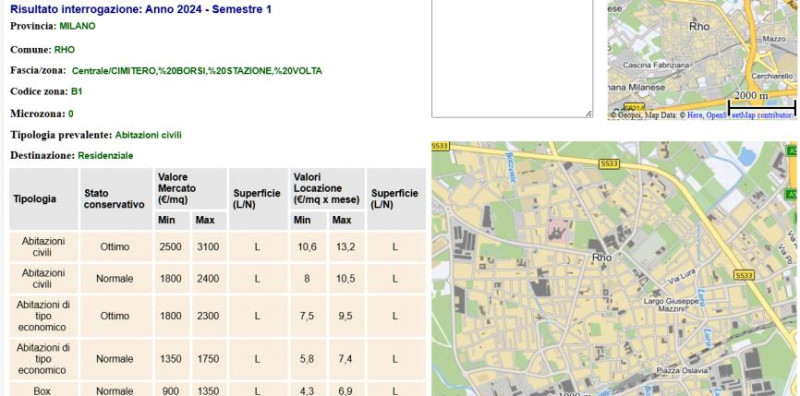This screenshot has height=396, width=800.
Task: Select the Comune value RHO
Action: (64, 50)
